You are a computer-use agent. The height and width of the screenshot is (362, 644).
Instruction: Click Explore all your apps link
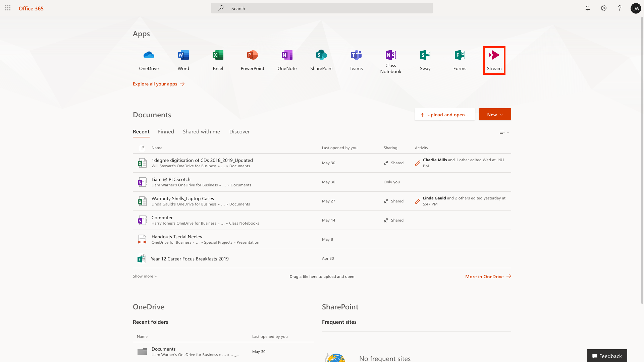pos(159,84)
